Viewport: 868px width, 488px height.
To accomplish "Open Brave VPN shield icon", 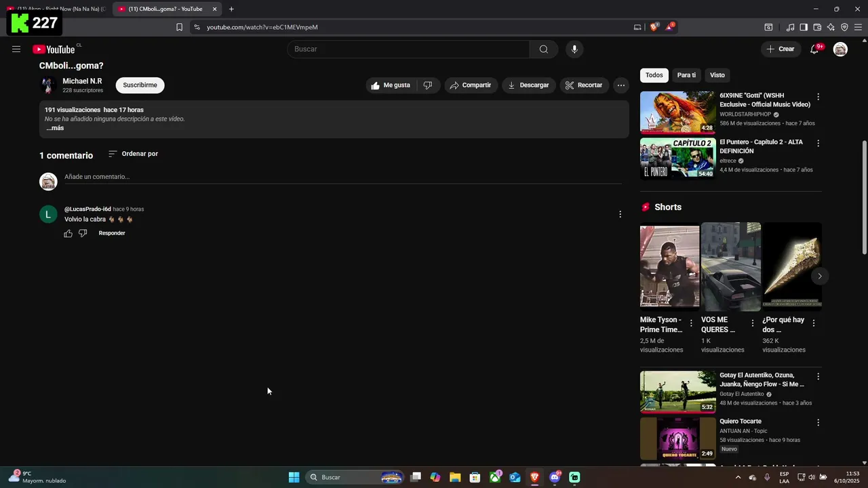I will pyautogui.click(x=844, y=27).
